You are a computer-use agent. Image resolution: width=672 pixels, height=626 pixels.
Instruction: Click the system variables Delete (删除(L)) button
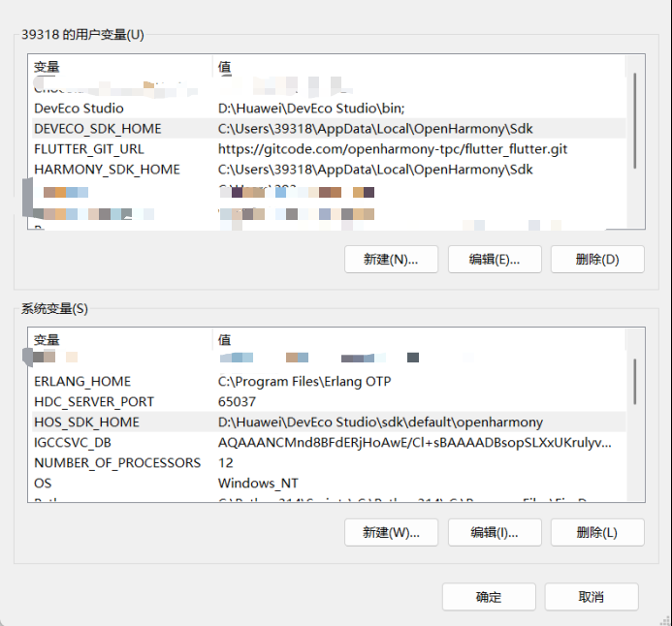(597, 532)
